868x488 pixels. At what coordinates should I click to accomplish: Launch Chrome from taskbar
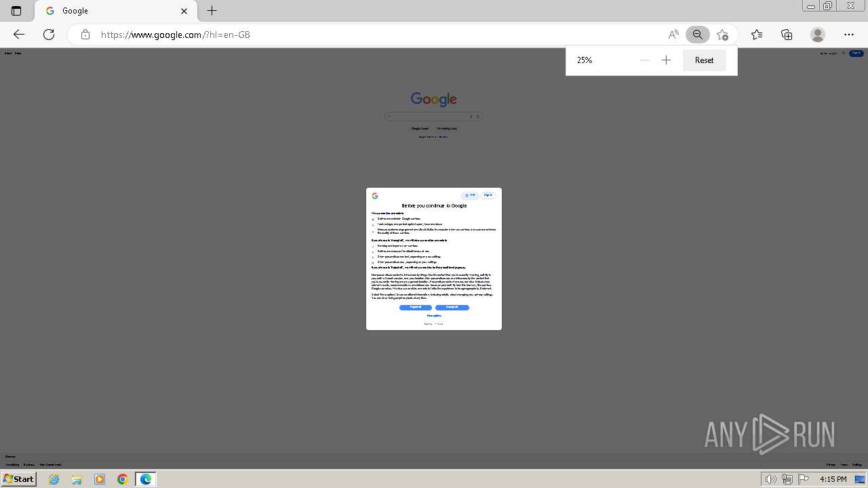point(123,479)
